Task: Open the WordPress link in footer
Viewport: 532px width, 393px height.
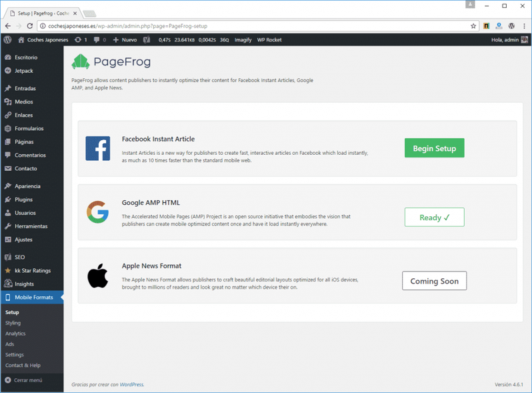Action: 131,384
